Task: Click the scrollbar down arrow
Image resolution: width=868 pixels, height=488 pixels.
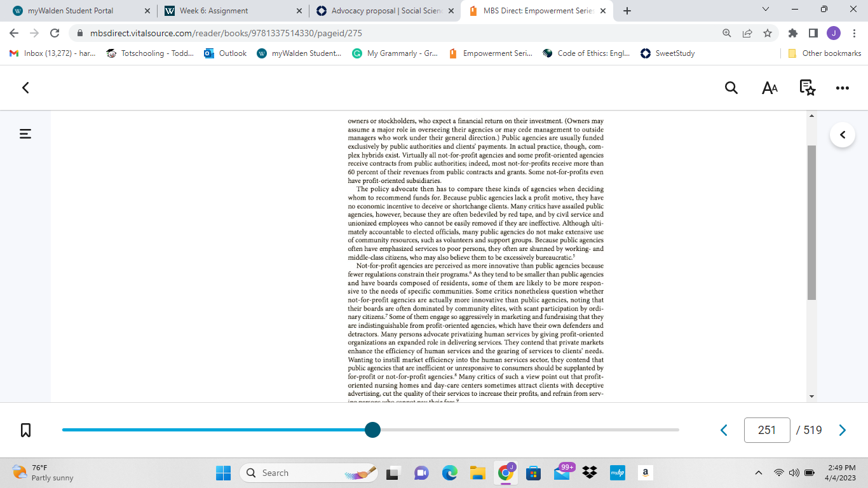Action: tap(811, 396)
